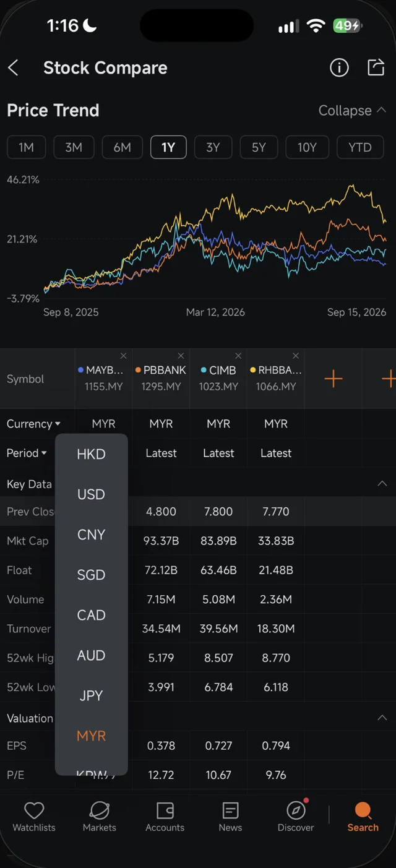Tap PBBANK Mkt Cap 93.37B
Viewport: 396px width, 868px height.
tap(161, 541)
